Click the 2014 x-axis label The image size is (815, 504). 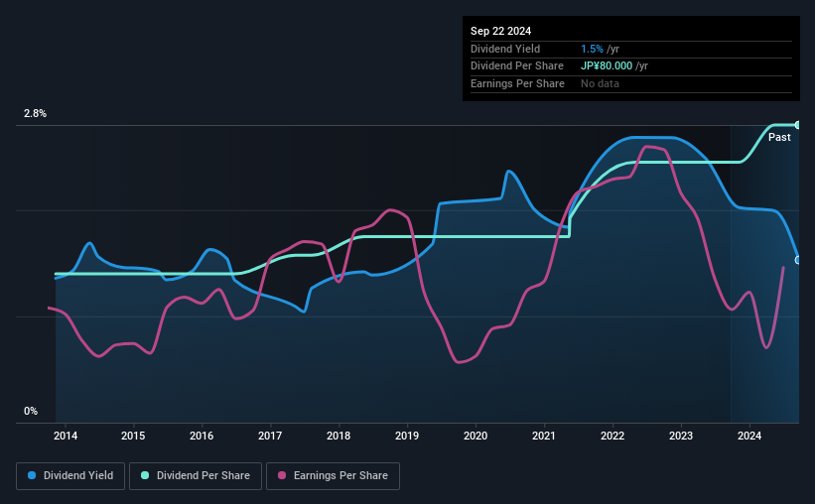66,436
